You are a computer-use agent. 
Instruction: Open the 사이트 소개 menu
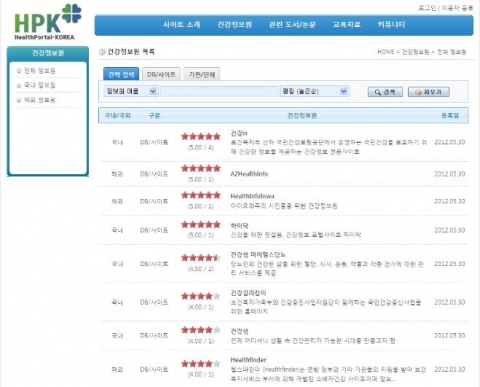(x=181, y=25)
